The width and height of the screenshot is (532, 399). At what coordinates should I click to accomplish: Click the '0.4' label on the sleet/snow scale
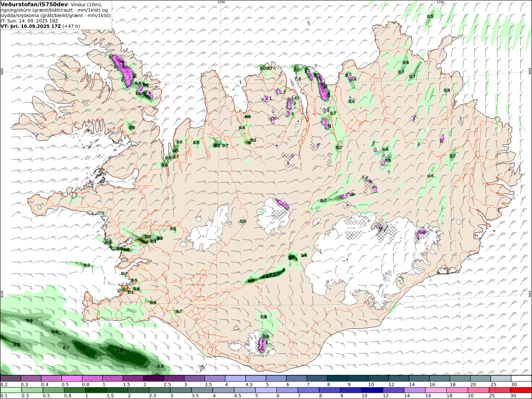[44, 384]
